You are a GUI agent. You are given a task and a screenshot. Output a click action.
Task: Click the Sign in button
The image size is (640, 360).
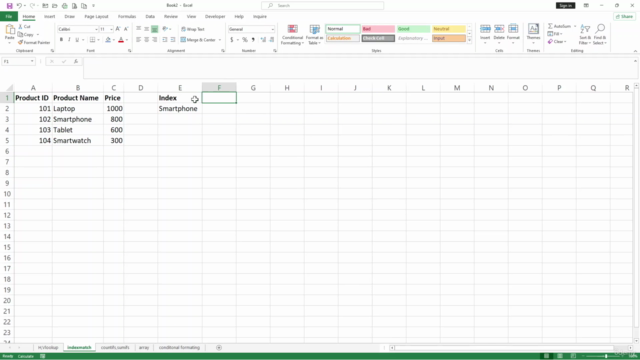[x=565, y=6]
